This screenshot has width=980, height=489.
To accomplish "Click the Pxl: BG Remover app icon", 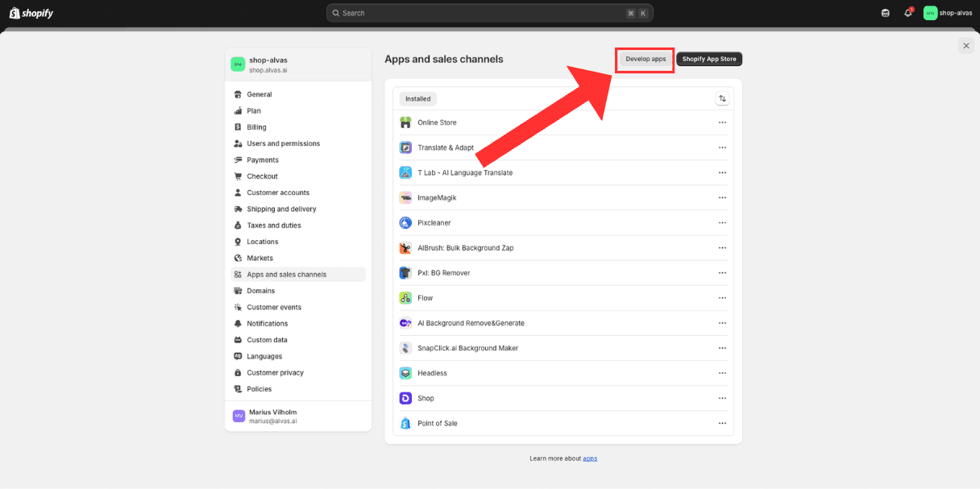I will (405, 273).
